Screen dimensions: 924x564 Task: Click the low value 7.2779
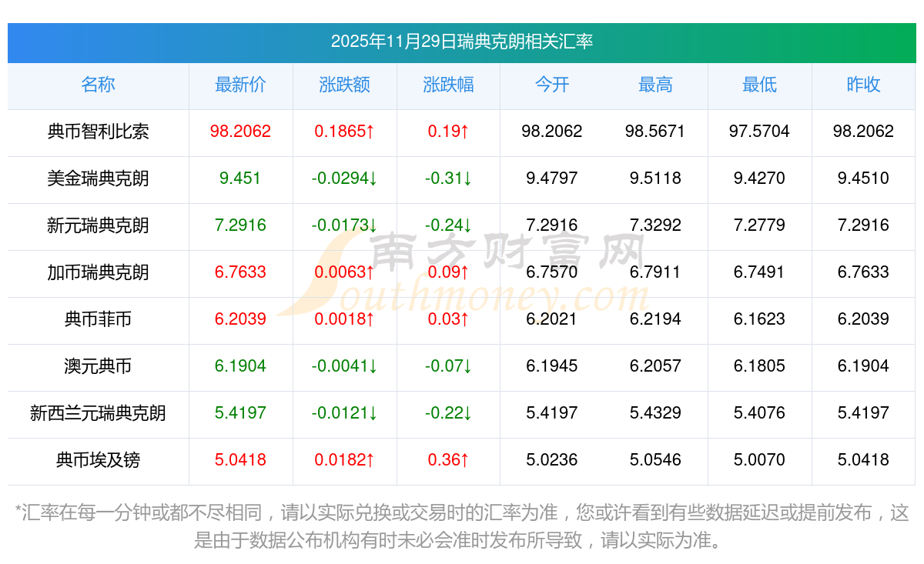click(759, 225)
